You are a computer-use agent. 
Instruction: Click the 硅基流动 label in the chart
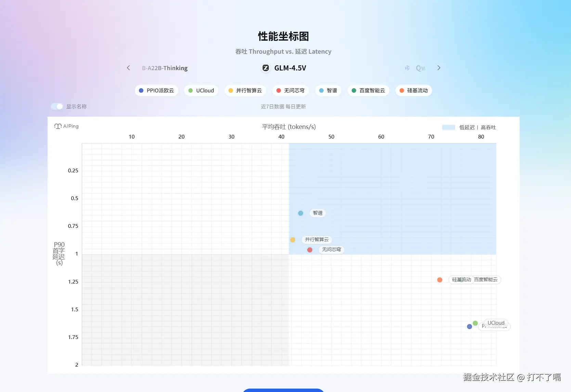click(x=461, y=280)
